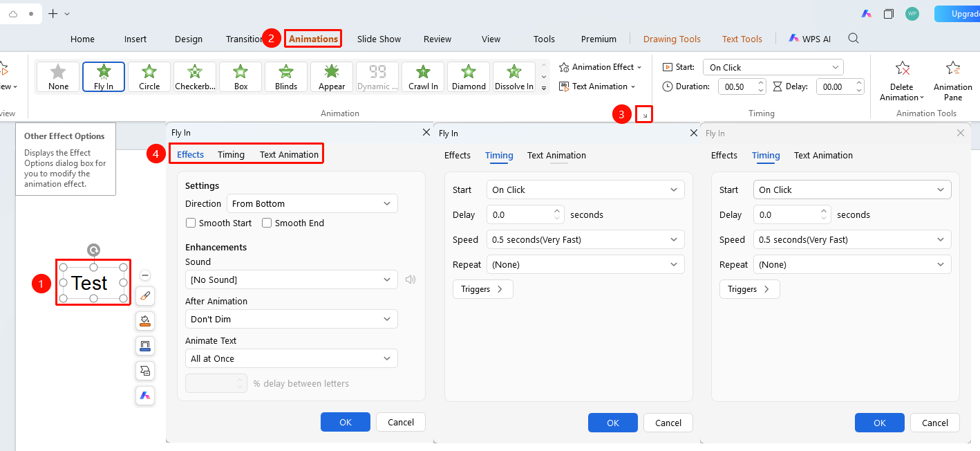Open the Slide Show ribbon tab

point(379,39)
